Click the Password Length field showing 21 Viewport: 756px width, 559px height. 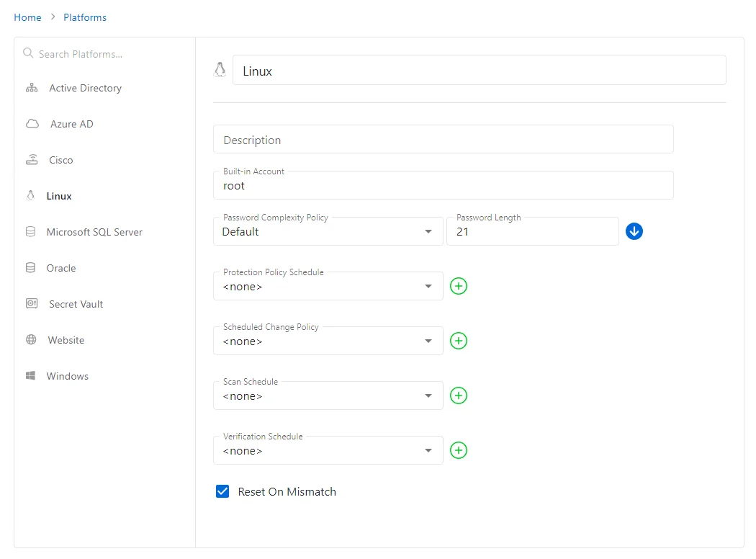tap(533, 231)
